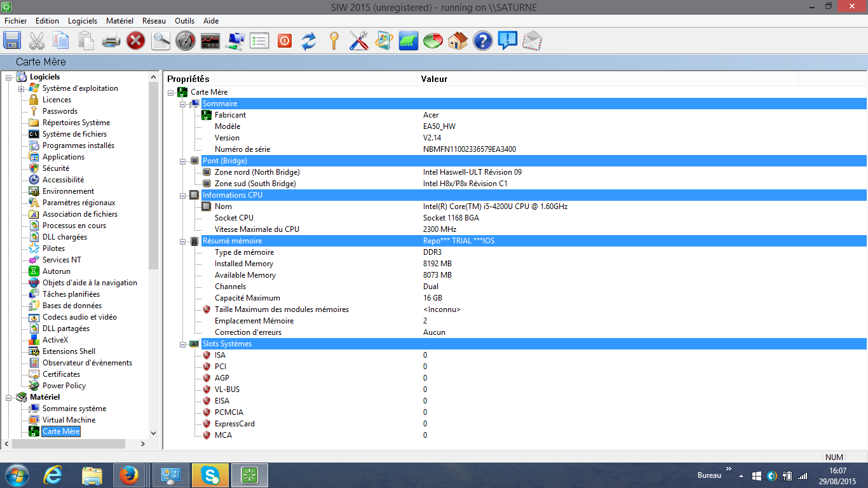Open the Matériel menu

pos(120,21)
